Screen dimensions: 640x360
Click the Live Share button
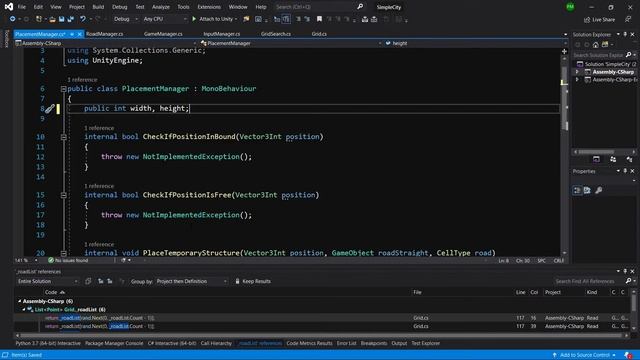click(x=599, y=20)
